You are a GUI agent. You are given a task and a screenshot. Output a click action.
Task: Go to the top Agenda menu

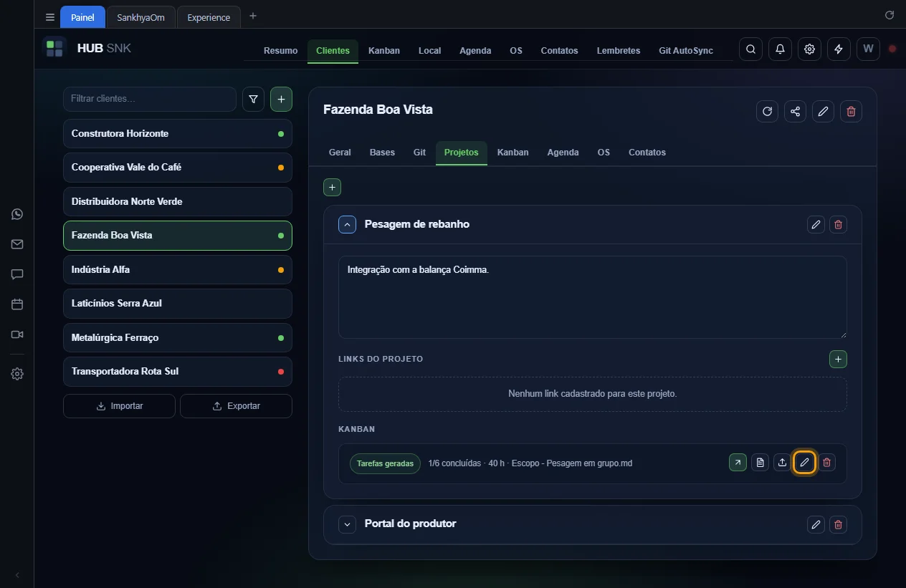[475, 51]
